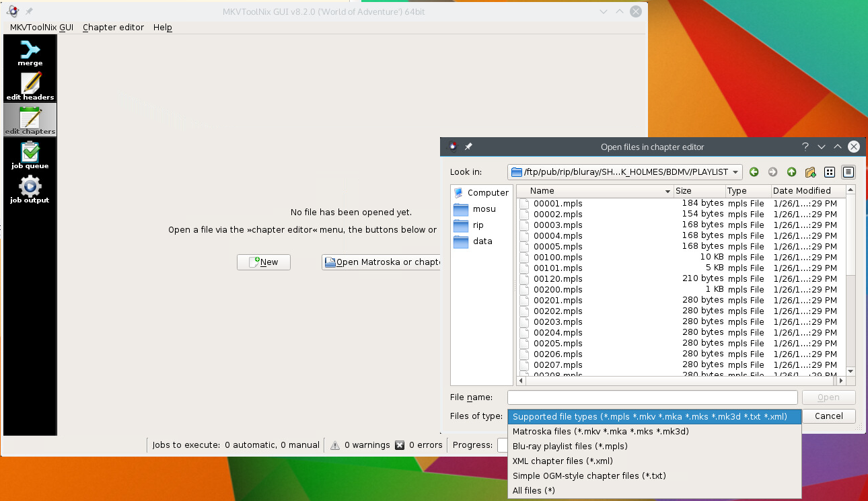
Task: Switch file listing to icon view
Action: 830,171
